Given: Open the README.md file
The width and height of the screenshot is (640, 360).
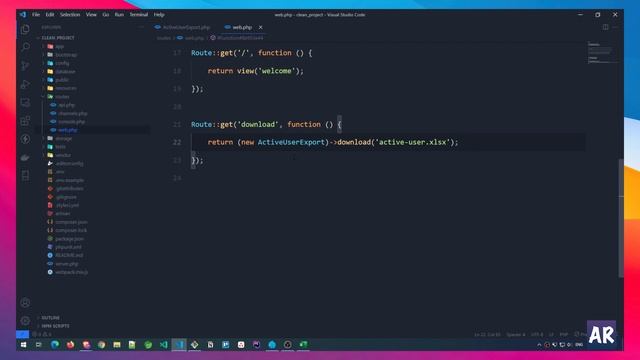Looking at the screenshot, I should (x=69, y=256).
